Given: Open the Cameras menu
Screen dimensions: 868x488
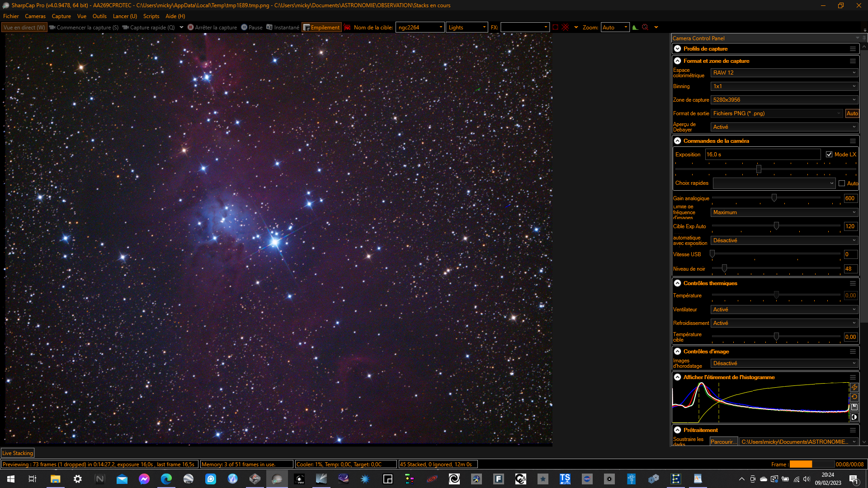Looking at the screenshot, I should (35, 16).
